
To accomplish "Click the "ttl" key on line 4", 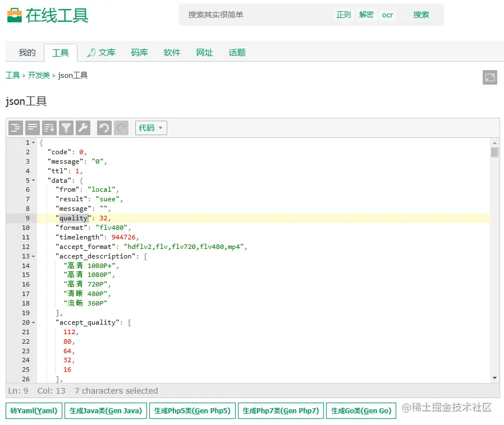I will pos(58,171).
